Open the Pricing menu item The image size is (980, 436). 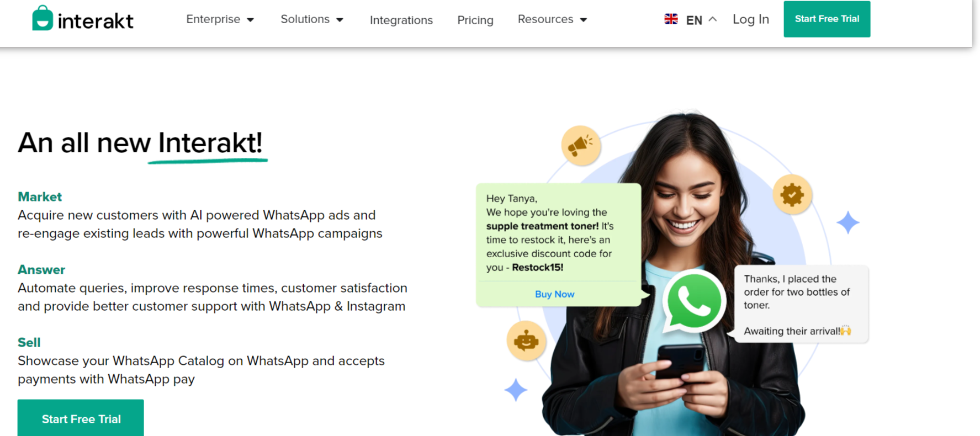[x=475, y=20]
